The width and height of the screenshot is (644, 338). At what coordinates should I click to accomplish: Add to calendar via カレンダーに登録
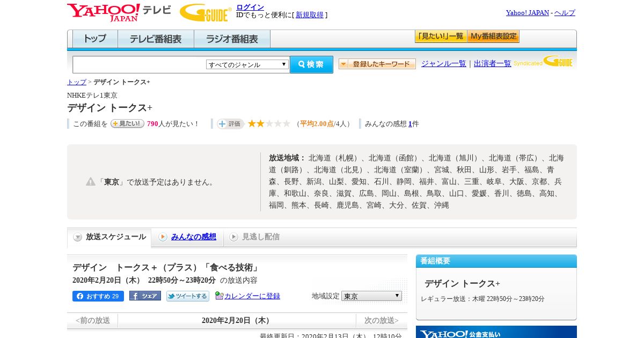[x=247, y=296]
